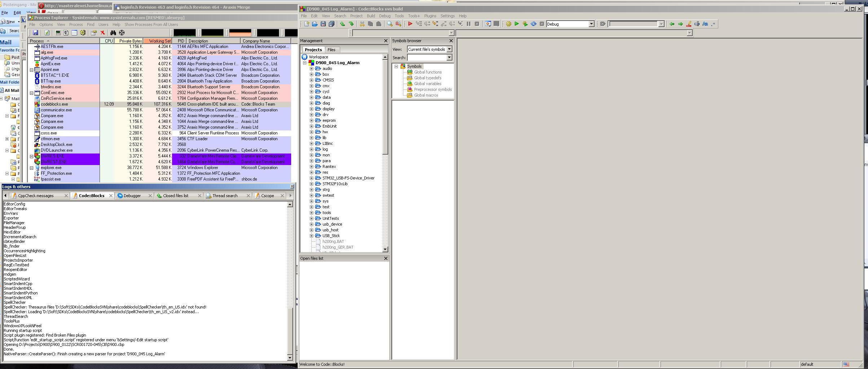Click the Open file icon in Code::Blocks toolbar
Screen dimensions: 868x369
[315, 24]
